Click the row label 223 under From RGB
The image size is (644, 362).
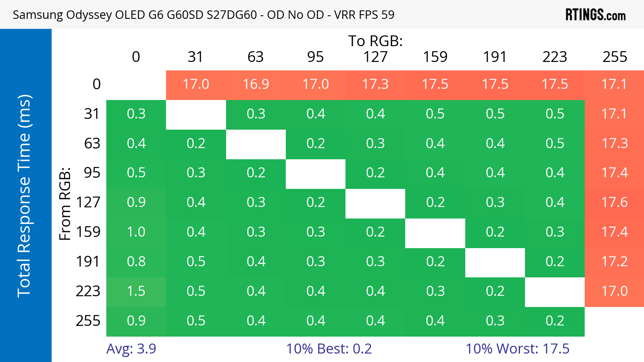[x=88, y=291]
